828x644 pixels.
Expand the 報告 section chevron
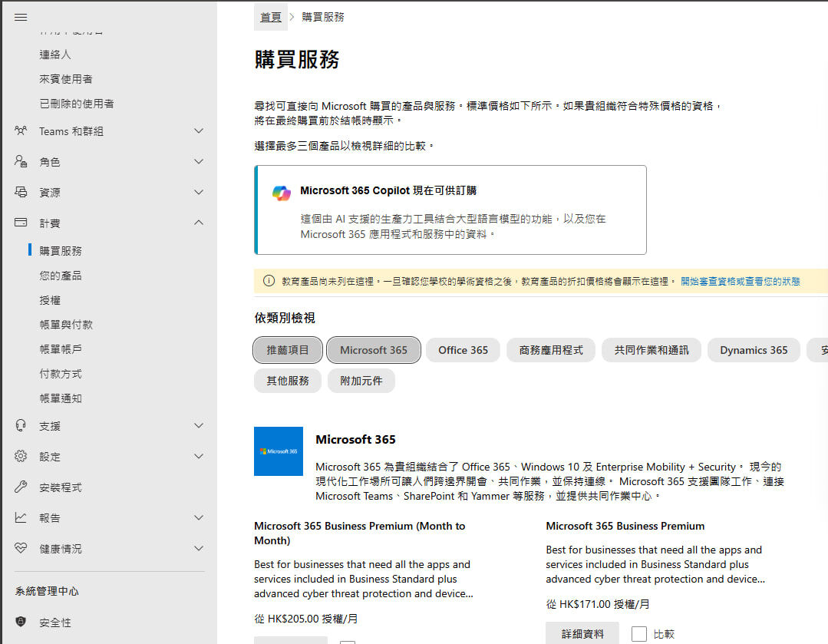point(199,517)
